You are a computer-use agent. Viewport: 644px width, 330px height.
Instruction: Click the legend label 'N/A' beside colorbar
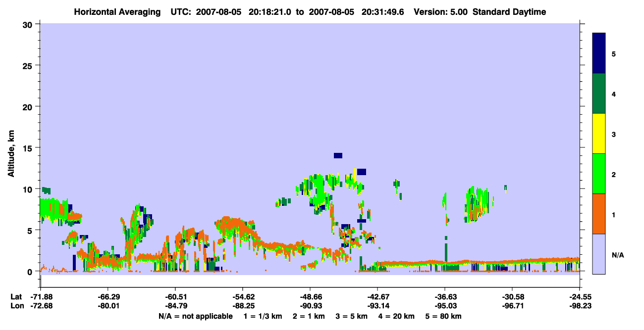618,255
